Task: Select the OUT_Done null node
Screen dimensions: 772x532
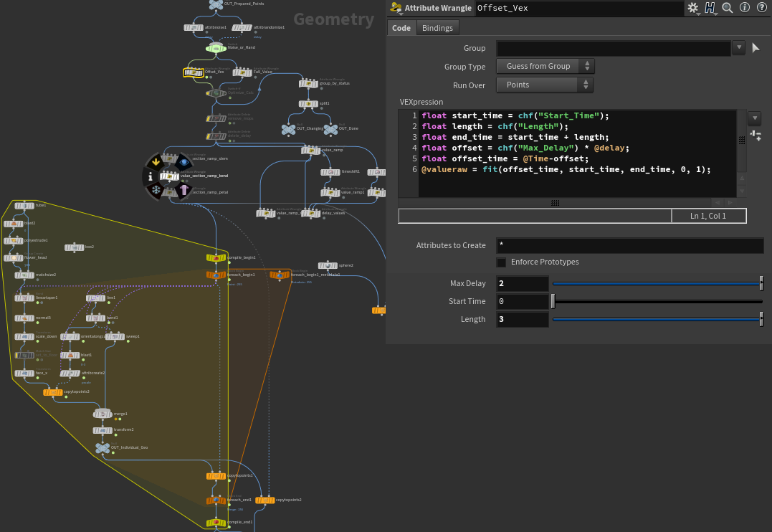Action: (x=331, y=129)
